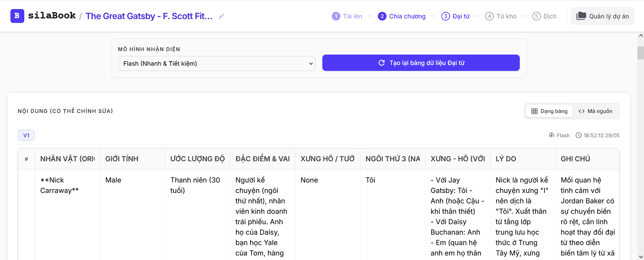This screenshot has width=644, height=260.
Task: Edit the Thanh niên (30 tuổi) cell
Action: coord(197,215)
